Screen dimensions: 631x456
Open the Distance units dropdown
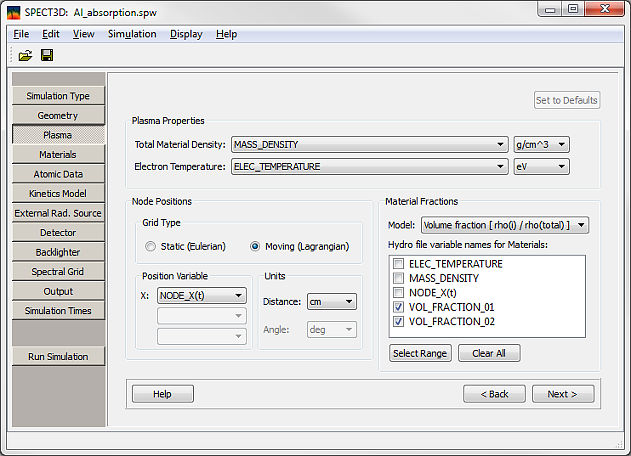click(x=332, y=301)
